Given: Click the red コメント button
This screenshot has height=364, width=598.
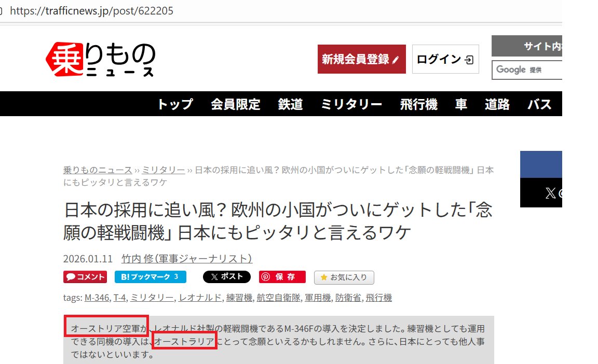Looking at the screenshot, I should tap(85, 277).
